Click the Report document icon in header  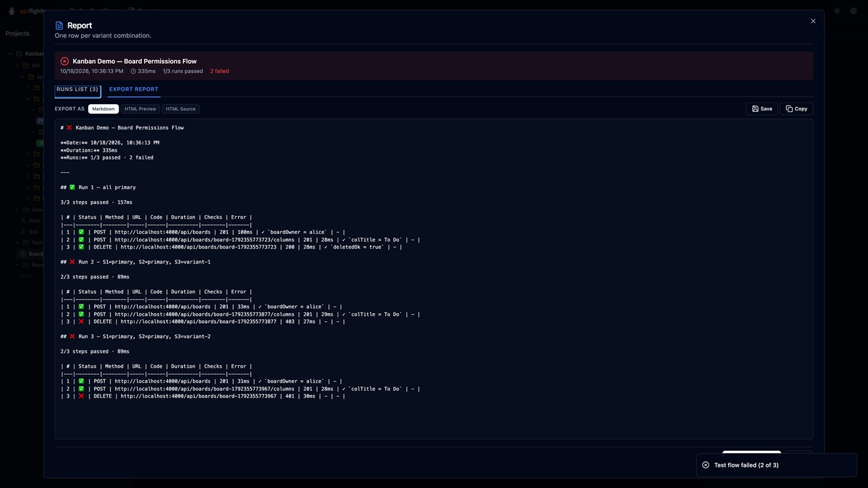[59, 25]
